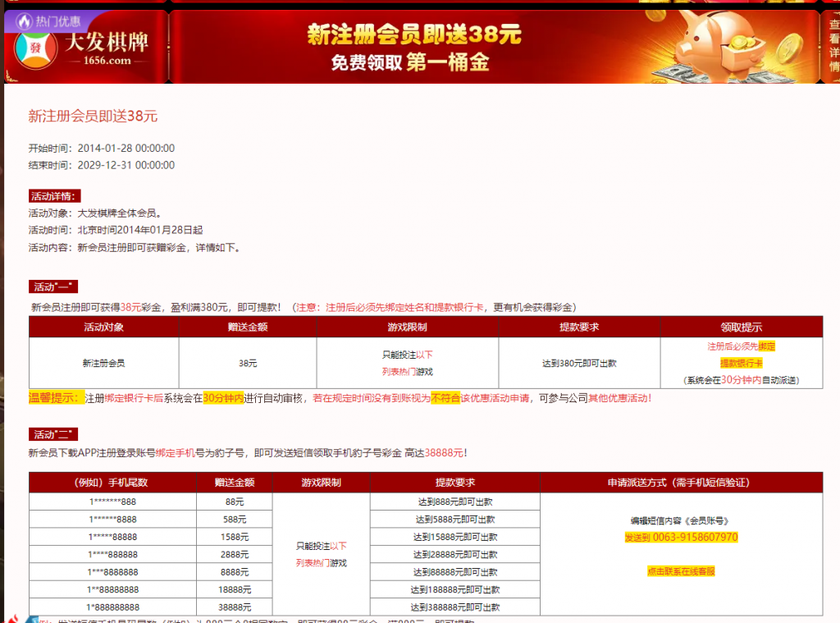The height and width of the screenshot is (623, 840).
Task: Click the 88元 bonus amount cell
Action: click(235, 502)
